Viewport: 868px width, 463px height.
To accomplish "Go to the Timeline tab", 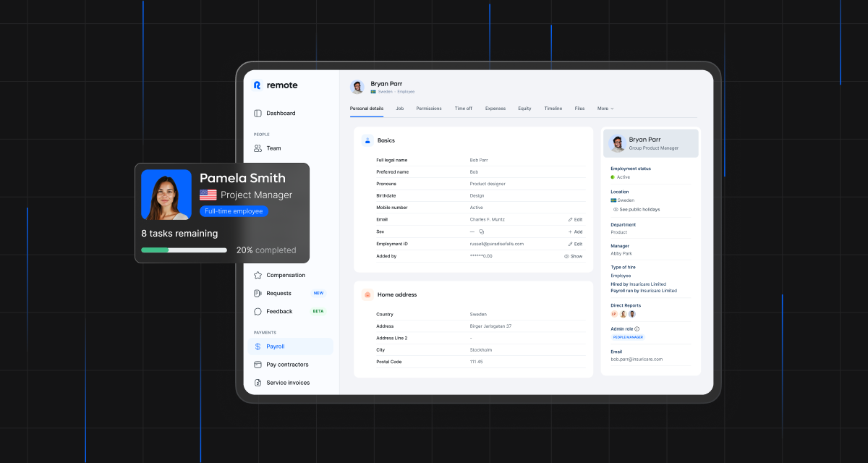I will pos(553,109).
